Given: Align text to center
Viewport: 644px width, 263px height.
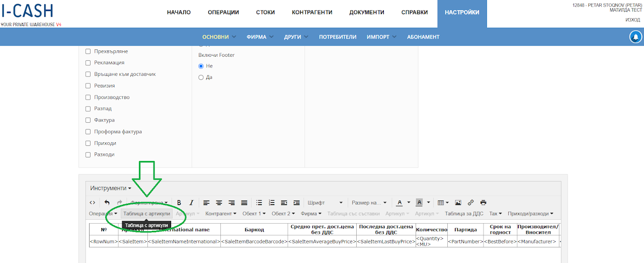Looking at the screenshot, I should point(219,203).
